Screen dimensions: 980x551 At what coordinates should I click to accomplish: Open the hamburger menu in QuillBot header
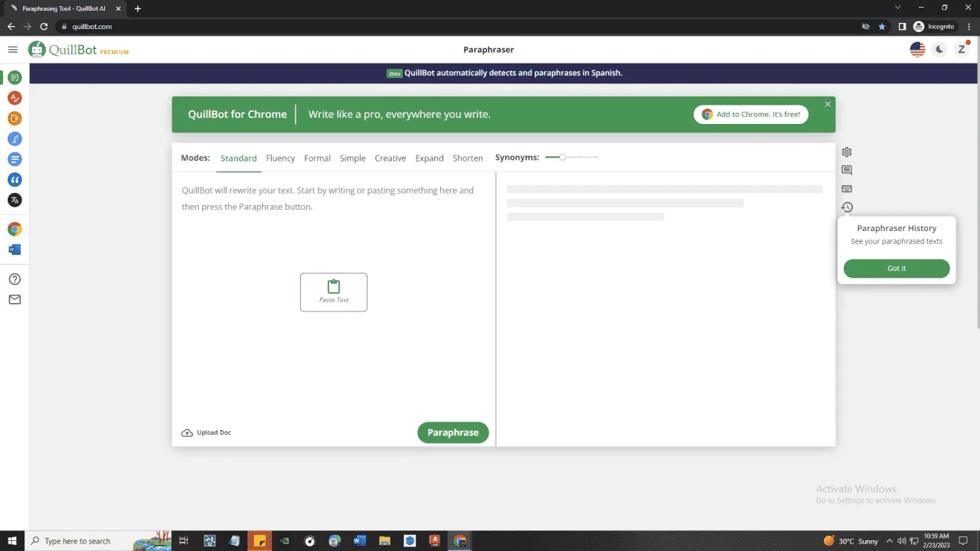(x=12, y=50)
